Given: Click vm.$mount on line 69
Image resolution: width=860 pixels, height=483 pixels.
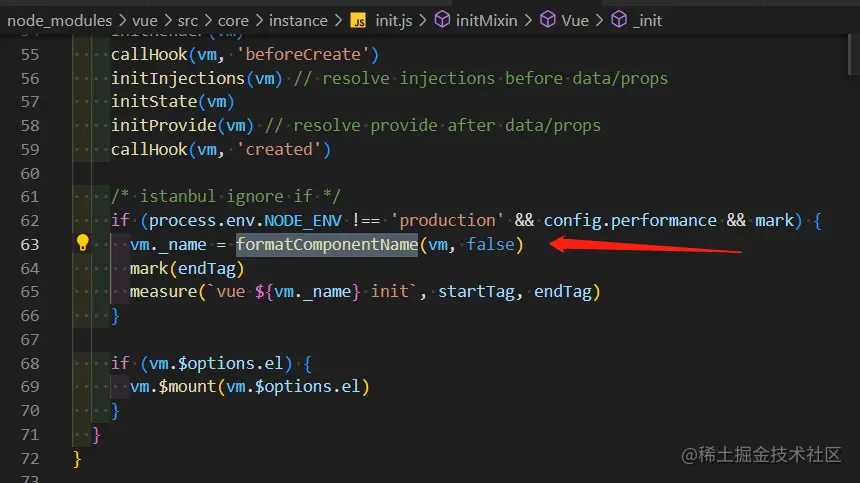Looking at the screenshot, I should pyautogui.click(x=173, y=387).
